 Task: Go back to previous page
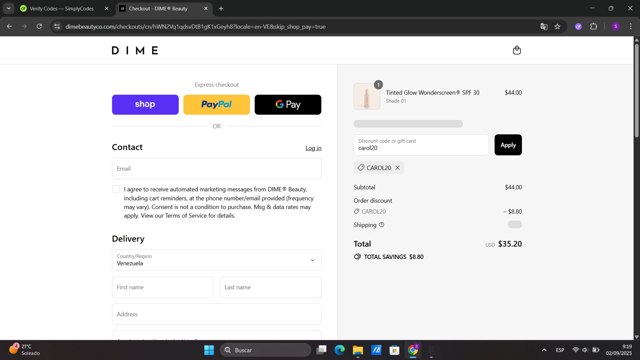pyautogui.click(x=9, y=27)
